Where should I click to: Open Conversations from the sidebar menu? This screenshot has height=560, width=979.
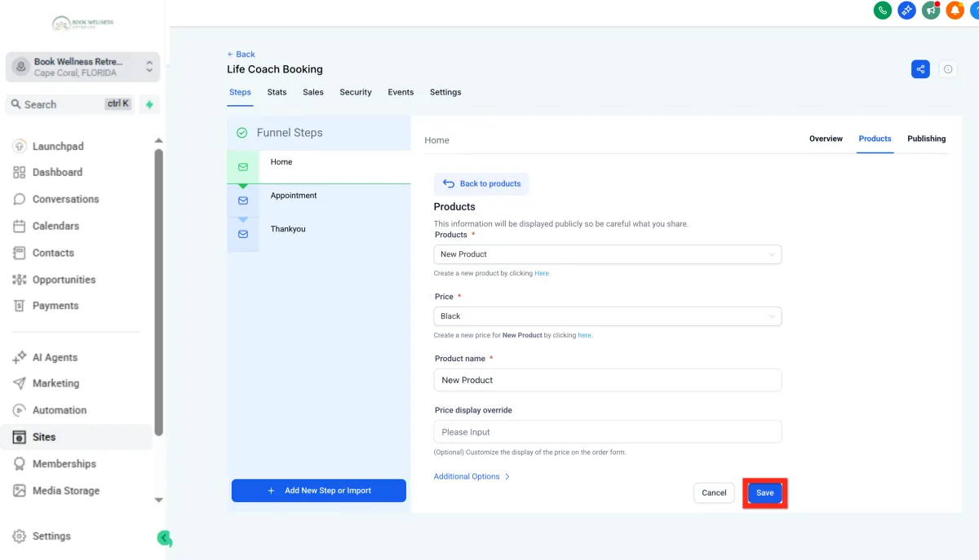[x=65, y=199]
